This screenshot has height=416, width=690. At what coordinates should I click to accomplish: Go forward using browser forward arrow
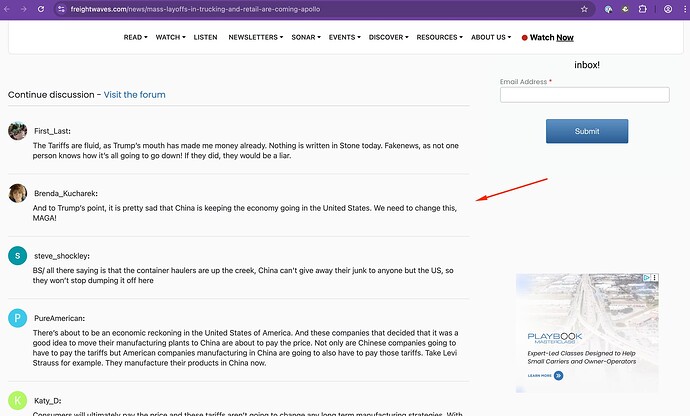(24, 9)
